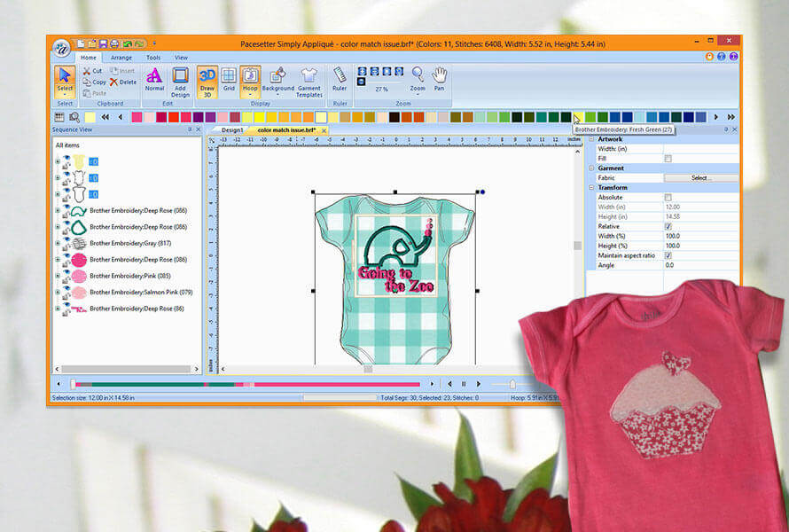Choose the Normal text tool

point(154,80)
